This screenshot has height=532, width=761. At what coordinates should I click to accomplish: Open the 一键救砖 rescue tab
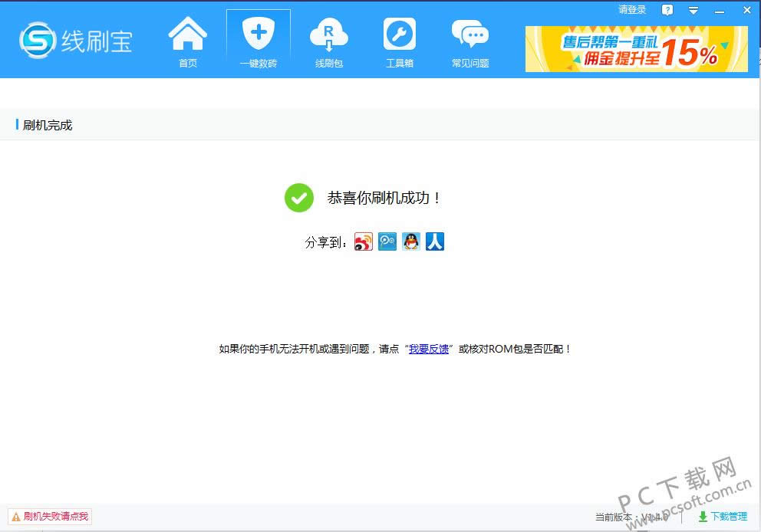[x=259, y=42]
